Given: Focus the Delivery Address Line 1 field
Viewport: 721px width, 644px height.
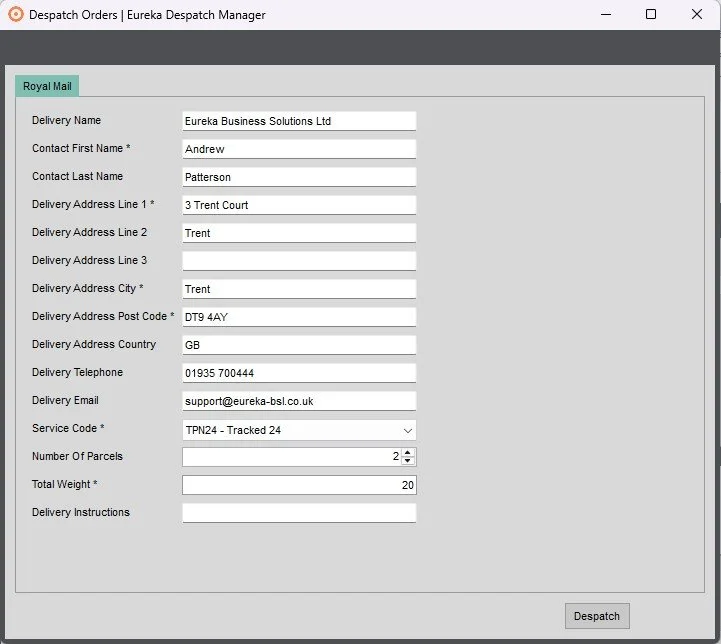Looking at the screenshot, I should (x=299, y=205).
